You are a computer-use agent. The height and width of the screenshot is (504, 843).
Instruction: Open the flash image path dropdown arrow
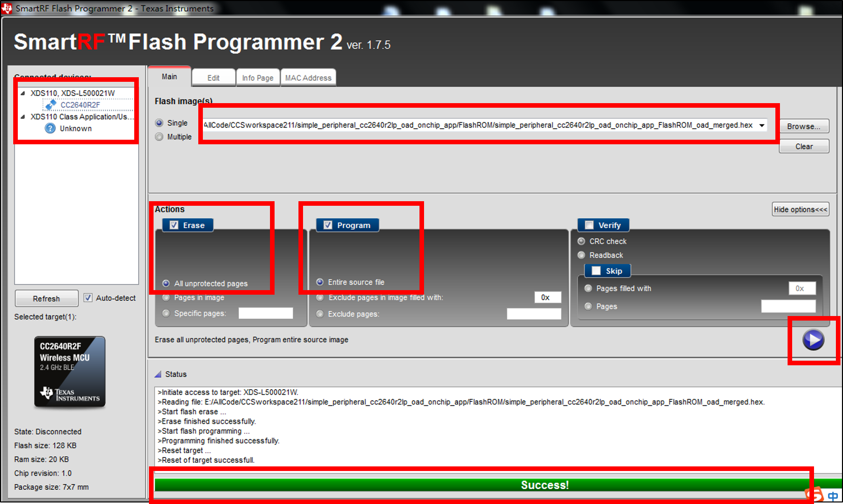[762, 125]
